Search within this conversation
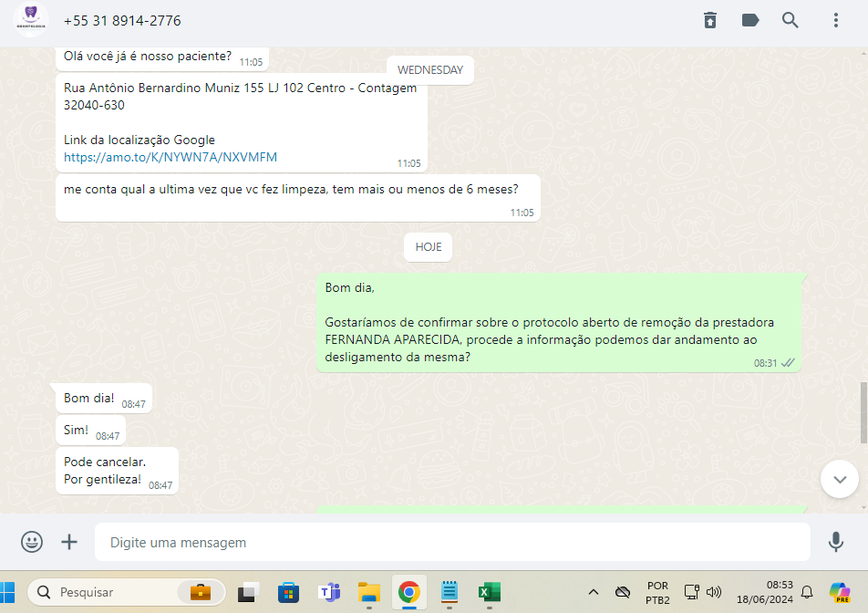Screen dimensions: 868x613 790,20
